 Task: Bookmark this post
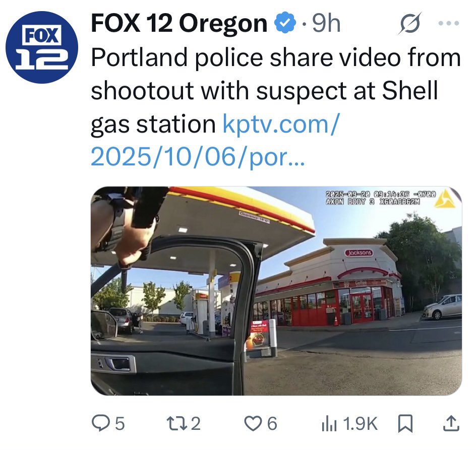pos(405,424)
